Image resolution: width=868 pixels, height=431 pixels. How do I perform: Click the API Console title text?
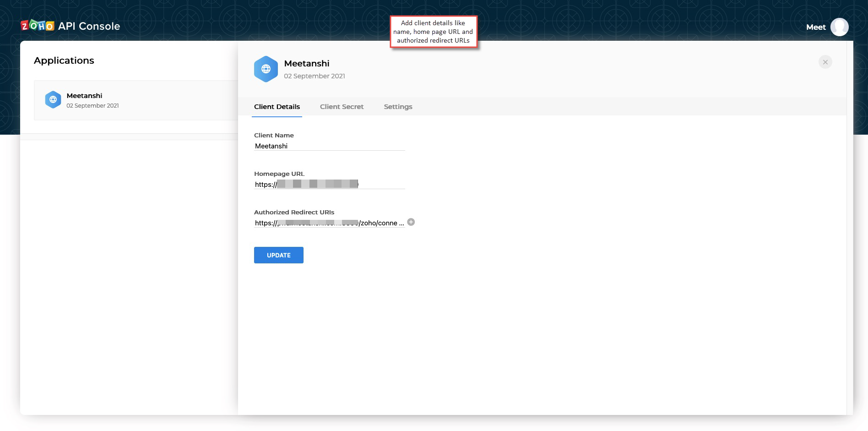coord(89,26)
